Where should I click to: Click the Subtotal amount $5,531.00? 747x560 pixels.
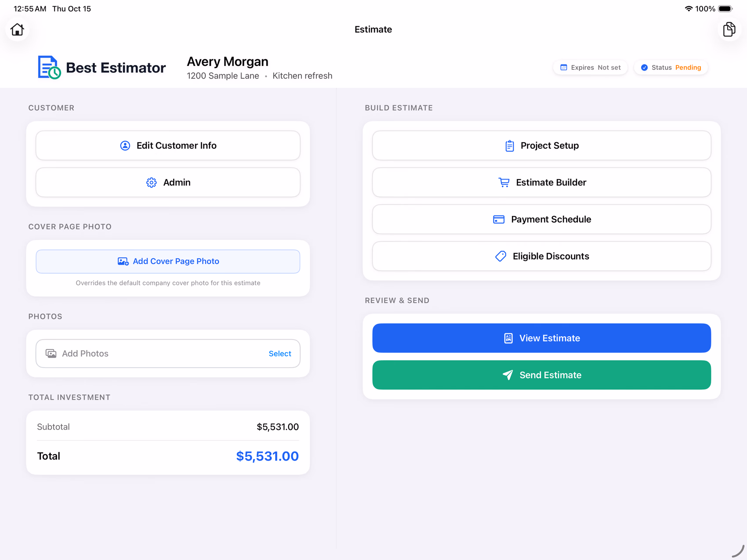point(278,427)
